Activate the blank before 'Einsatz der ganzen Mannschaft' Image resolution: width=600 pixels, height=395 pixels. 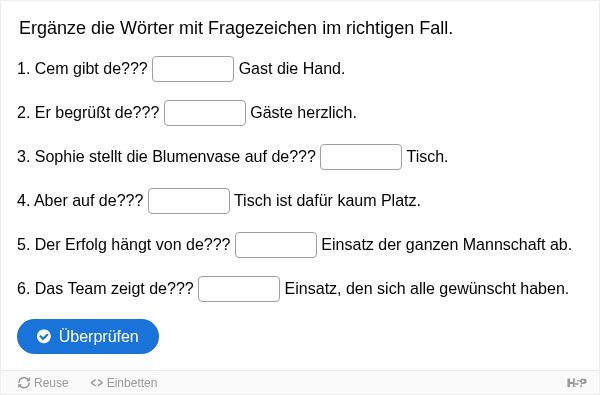tap(276, 245)
